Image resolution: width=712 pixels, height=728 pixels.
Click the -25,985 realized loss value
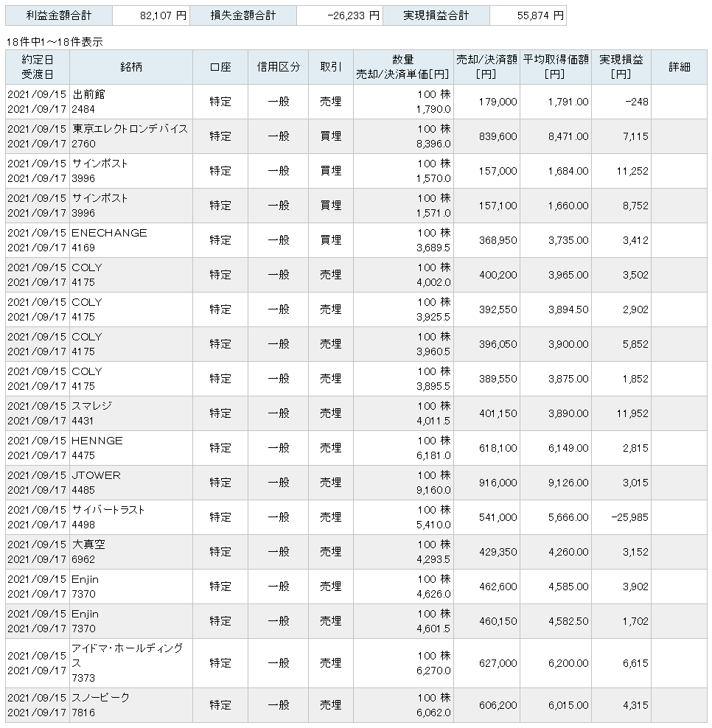click(x=629, y=517)
